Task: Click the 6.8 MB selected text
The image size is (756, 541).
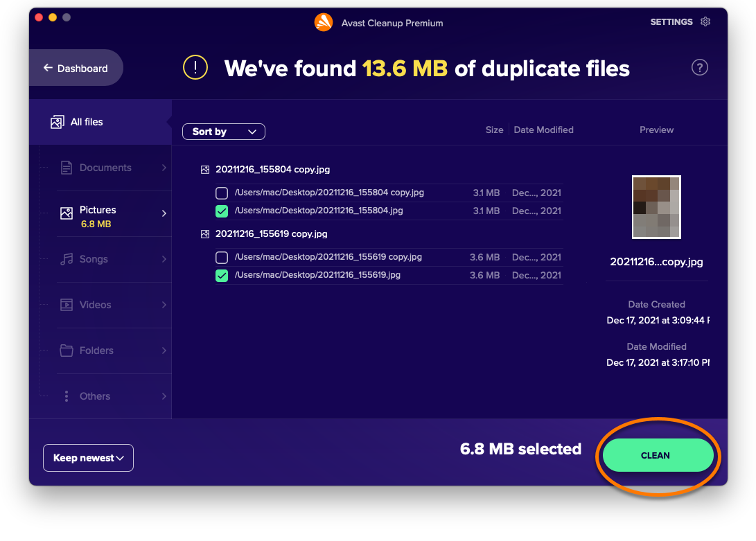Action: coord(520,449)
